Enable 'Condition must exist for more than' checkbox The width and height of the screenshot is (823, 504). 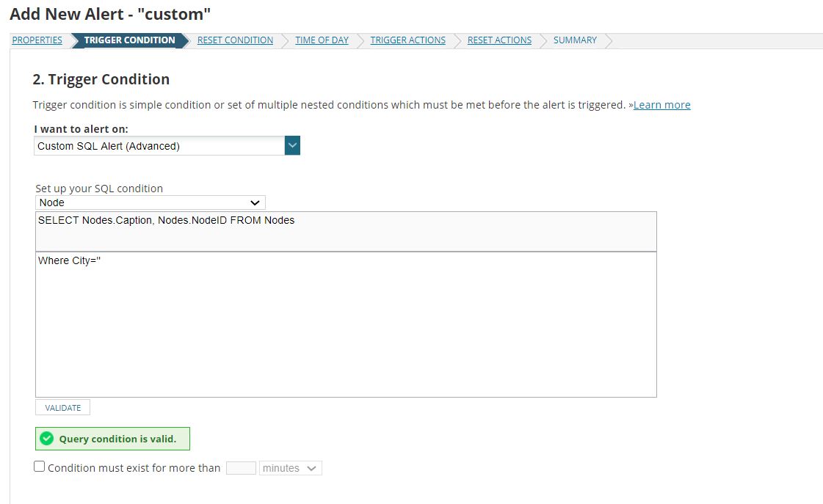[x=40, y=467]
